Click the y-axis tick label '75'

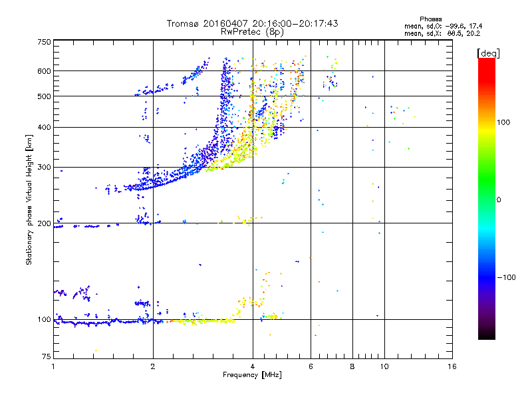[x=47, y=356]
